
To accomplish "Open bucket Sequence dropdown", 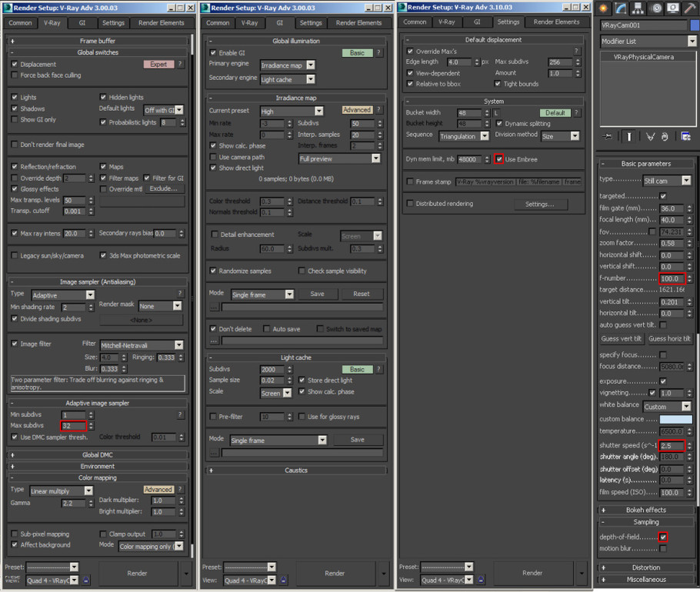I will click(464, 136).
